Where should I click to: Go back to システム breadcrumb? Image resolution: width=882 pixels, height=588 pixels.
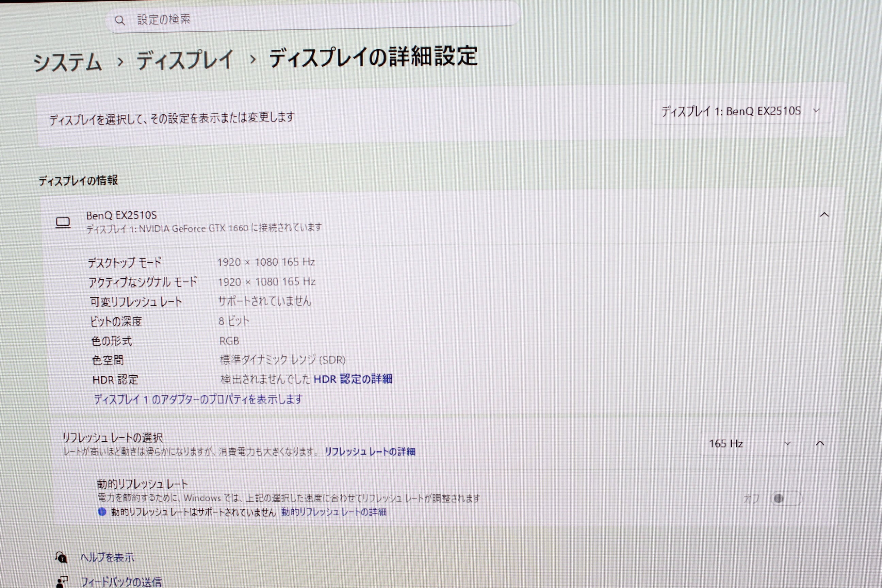[68, 62]
